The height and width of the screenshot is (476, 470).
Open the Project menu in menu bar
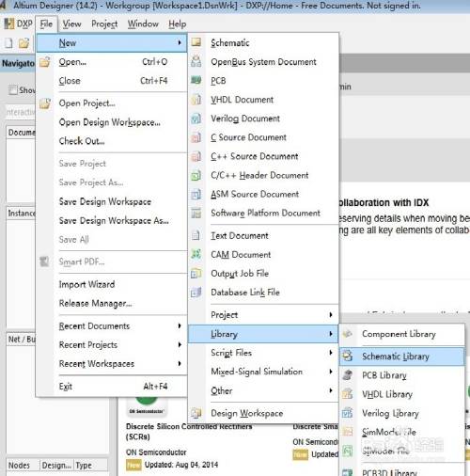coord(104,24)
